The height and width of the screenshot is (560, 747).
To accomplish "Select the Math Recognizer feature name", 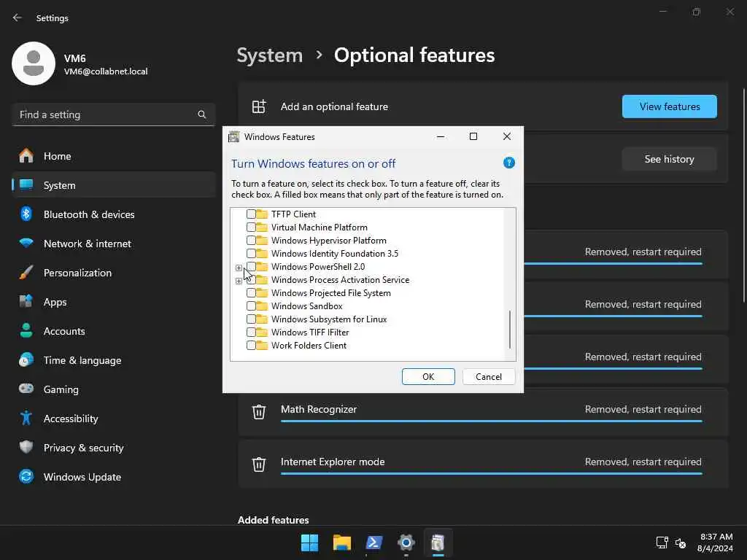I will (319, 409).
